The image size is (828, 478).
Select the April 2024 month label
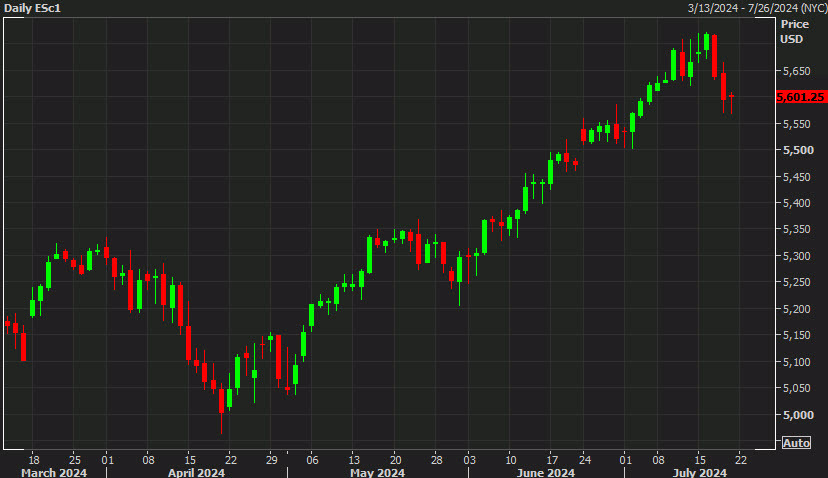(x=196, y=472)
